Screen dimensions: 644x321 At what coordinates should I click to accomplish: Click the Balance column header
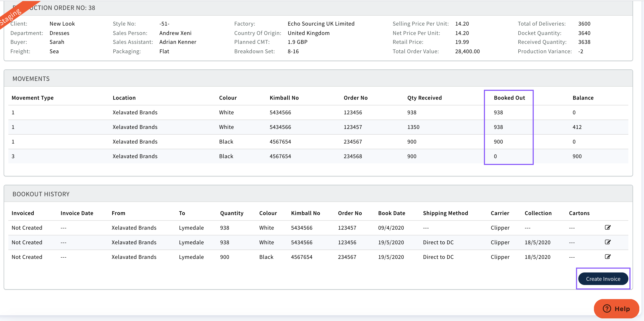pyautogui.click(x=583, y=98)
